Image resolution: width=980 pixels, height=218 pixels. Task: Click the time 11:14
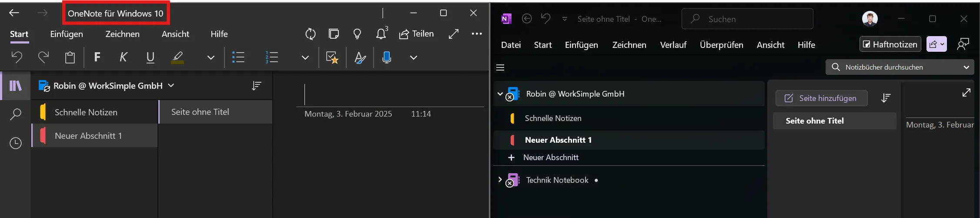pos(421,114)
